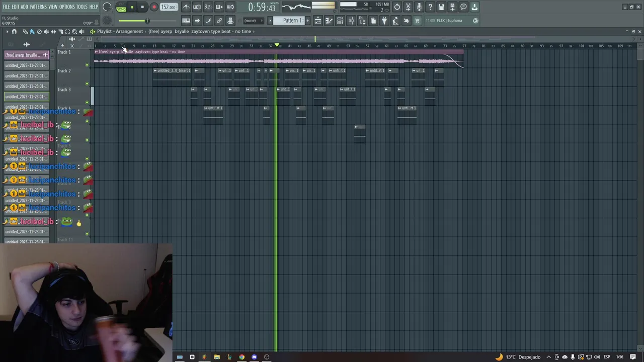Screen dimensions: 644x362
Task: Mute Track 3 using its green dot
Action: pos(87,102)
